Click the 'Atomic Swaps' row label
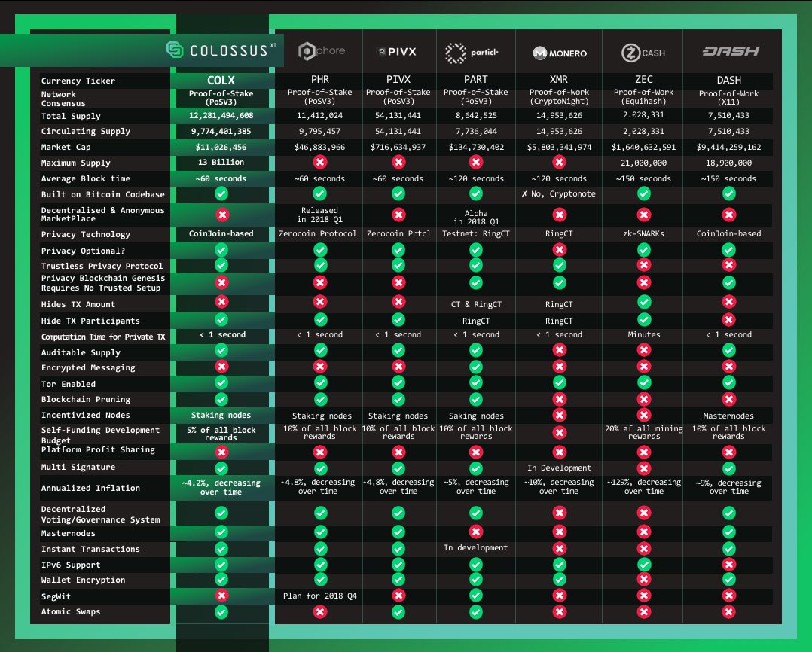812x652 pixels. point(71,611)
